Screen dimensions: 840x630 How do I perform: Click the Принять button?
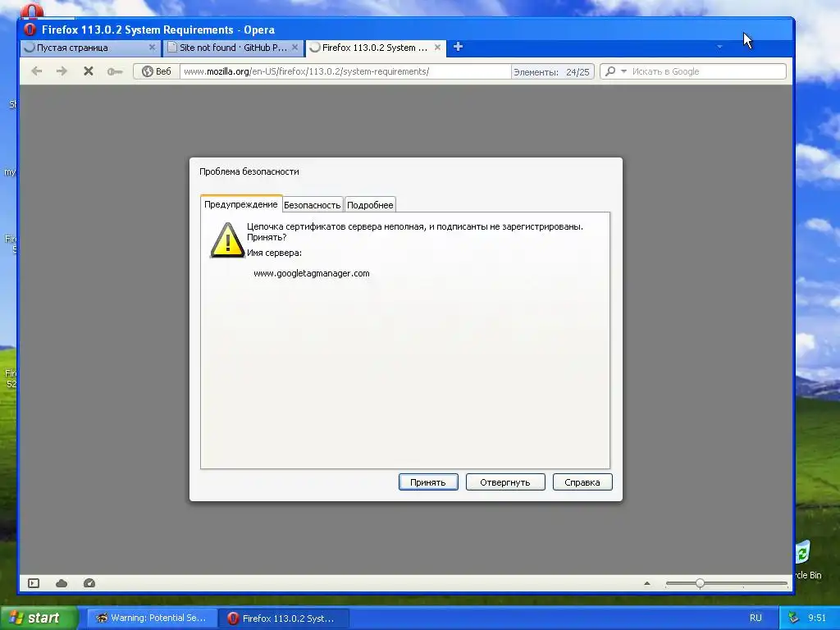coord(428,482)
